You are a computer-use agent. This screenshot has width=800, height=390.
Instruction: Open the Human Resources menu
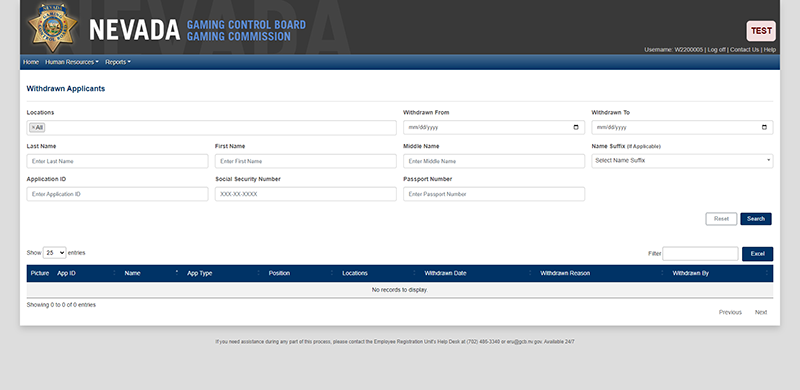(71, 62)
